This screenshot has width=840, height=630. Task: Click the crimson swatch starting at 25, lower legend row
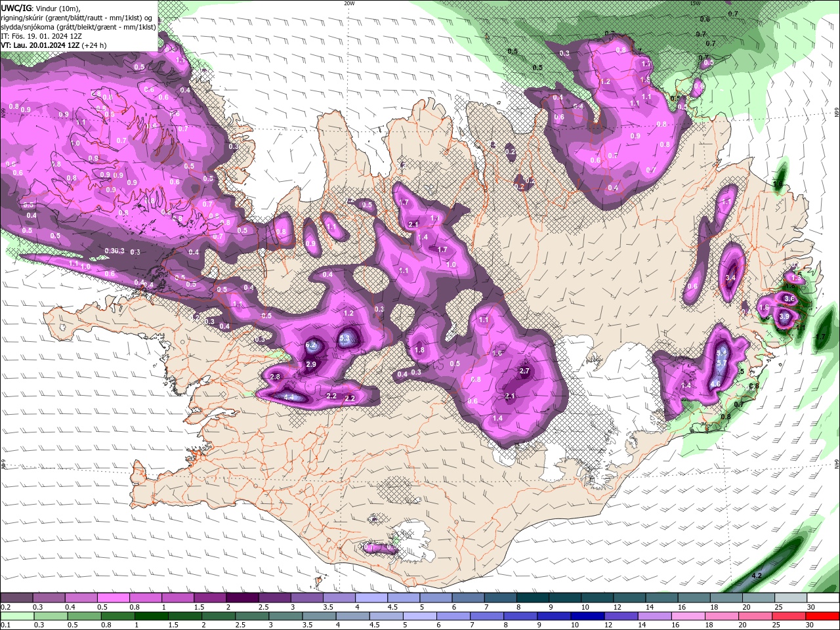(x=788, y=616)
